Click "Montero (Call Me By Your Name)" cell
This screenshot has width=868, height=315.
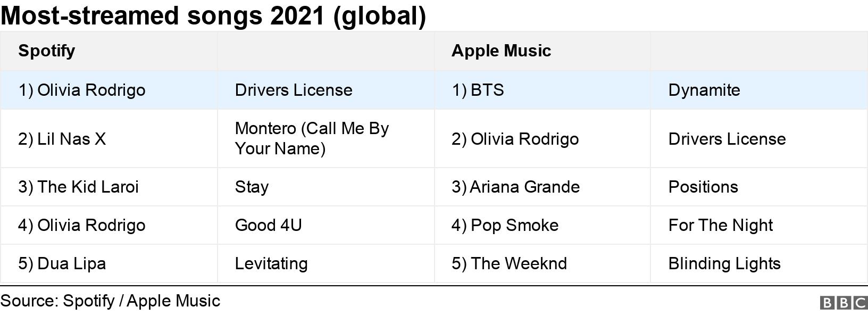tap(312, 138)
